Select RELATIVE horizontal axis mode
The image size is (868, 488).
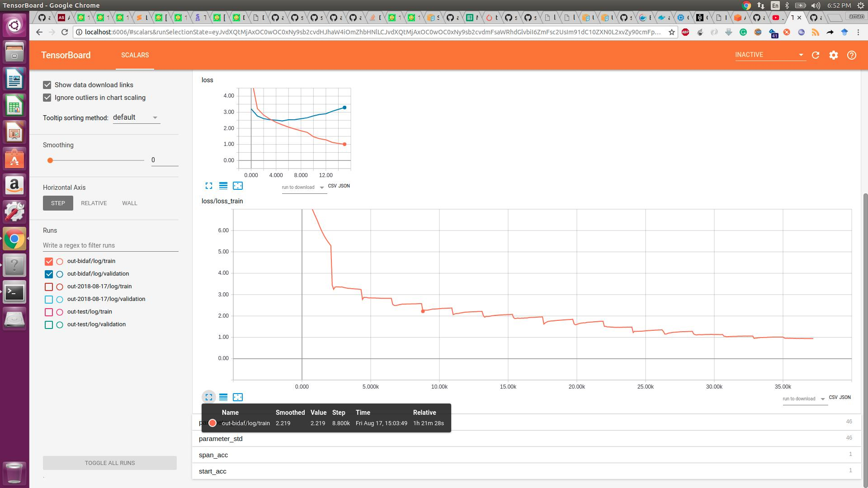[x=94, y=203]
